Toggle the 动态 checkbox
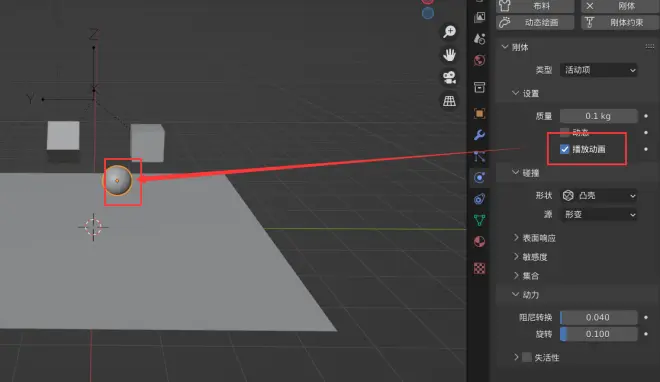 tap(565, 133)
